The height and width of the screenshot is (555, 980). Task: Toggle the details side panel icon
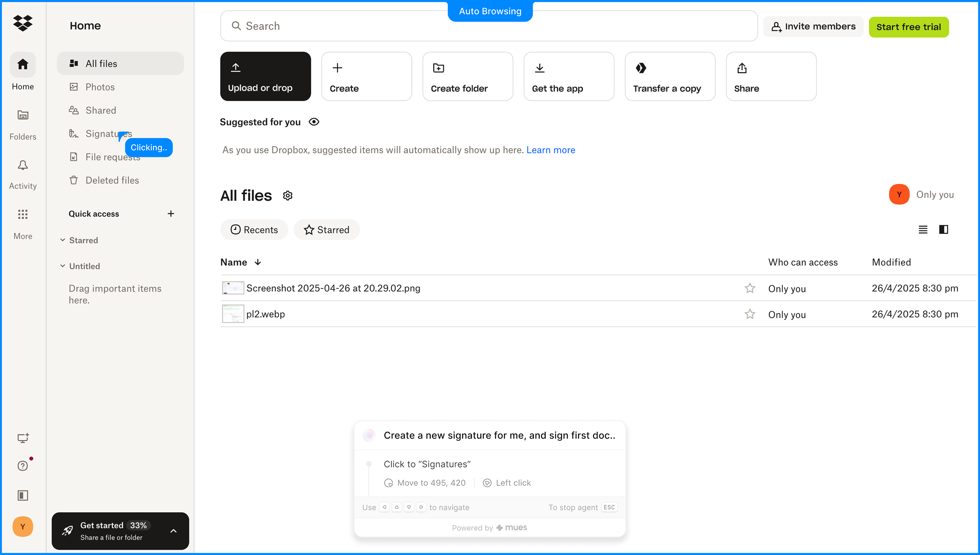944,229
